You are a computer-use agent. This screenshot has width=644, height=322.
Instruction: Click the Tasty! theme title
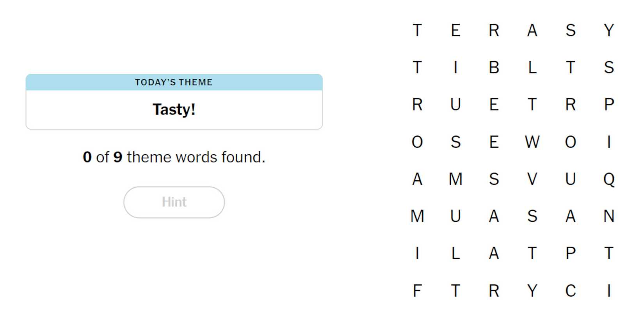pyautogui.click(x=174, y=109)
